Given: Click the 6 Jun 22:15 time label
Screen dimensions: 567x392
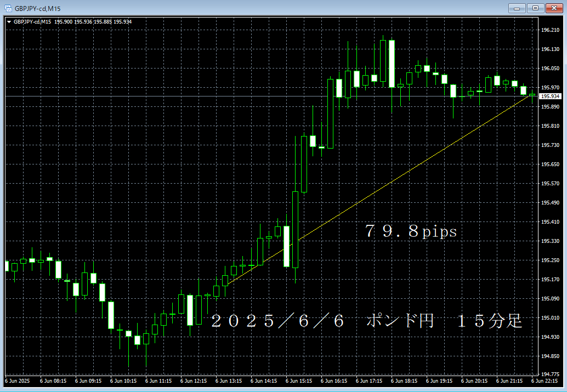Looking at the screenshot, I should tap(544, 381).
